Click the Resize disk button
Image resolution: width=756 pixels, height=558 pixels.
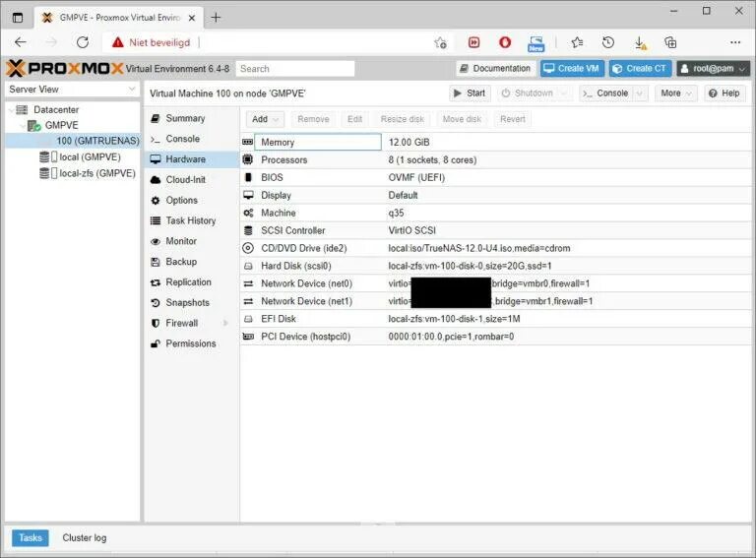(402, 119)
